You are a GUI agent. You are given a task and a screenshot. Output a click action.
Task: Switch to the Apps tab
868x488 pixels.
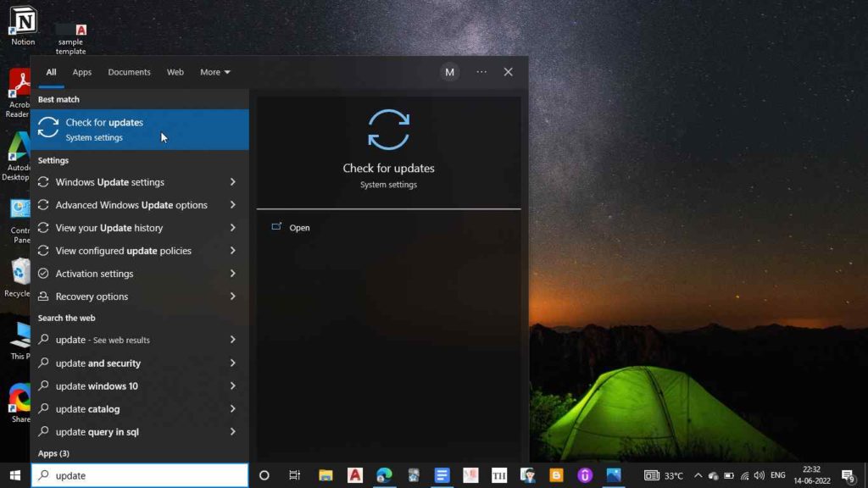point(82,72)
